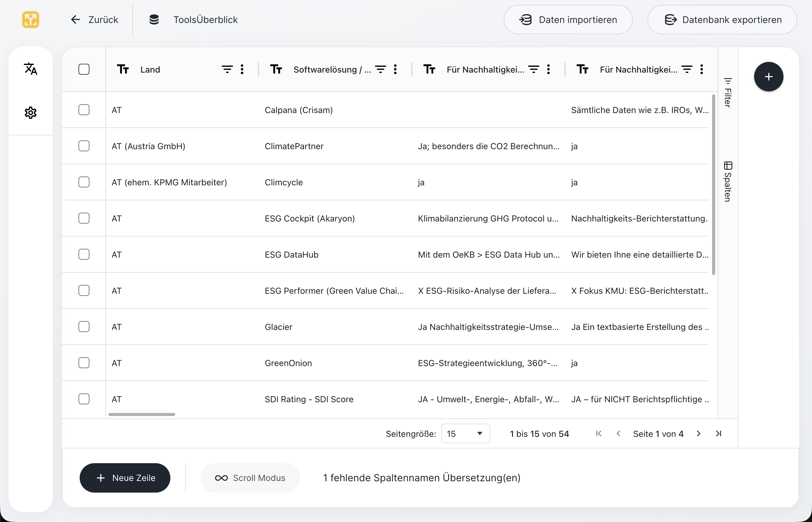Open filter icon on third column Für Nachhaltigkei...

pyautogui.click(x=534, y=69)
